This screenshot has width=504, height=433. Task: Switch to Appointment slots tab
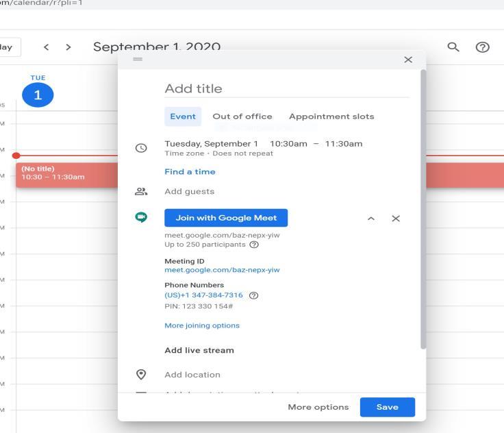click(x=331, y=116)
